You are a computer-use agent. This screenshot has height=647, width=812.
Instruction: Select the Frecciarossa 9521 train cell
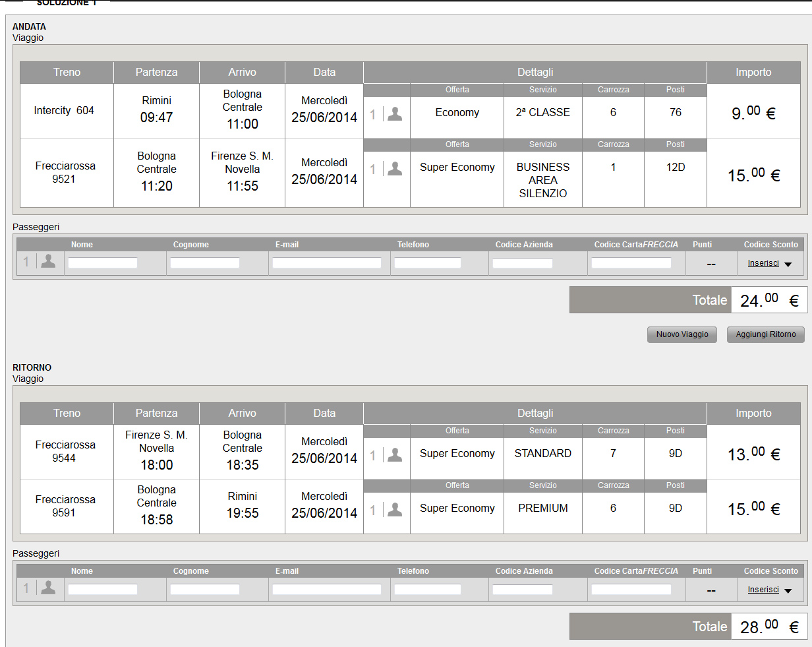[67, 173]
